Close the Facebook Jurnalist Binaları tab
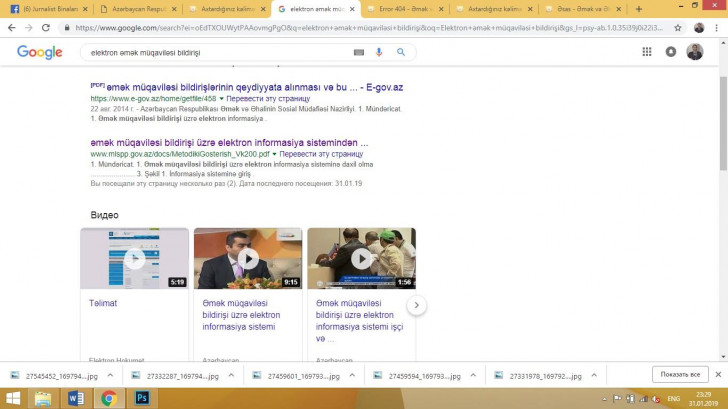 (85, 9)
